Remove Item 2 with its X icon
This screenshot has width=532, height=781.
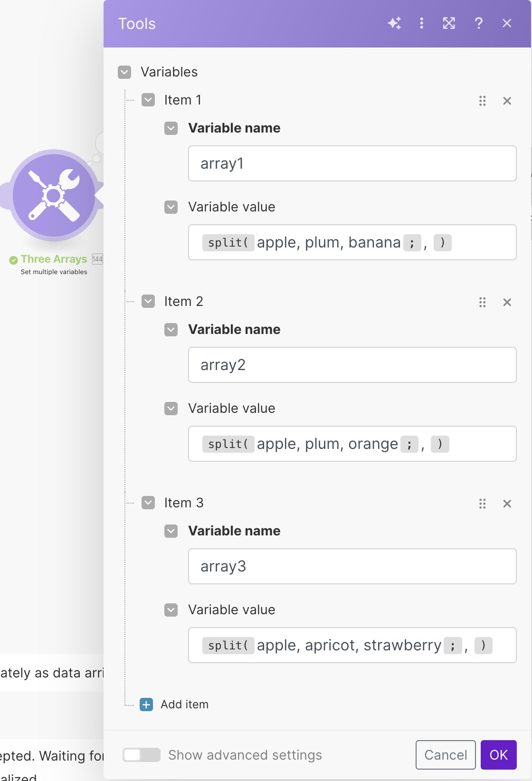507,302
